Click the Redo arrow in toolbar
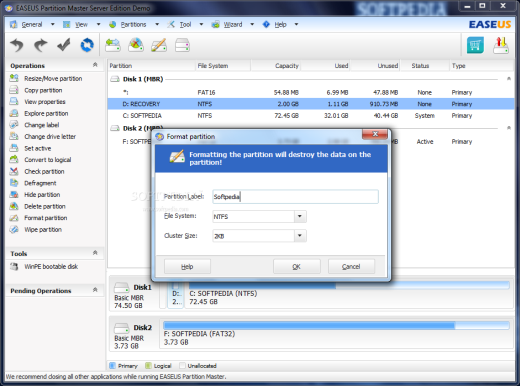The height and width of the screenshot is (386, 520). pyautogui.click(x=40, y=45)
